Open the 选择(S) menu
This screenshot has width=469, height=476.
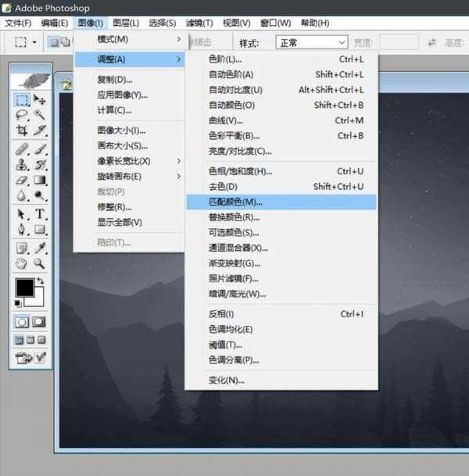(x=162, y=23)
